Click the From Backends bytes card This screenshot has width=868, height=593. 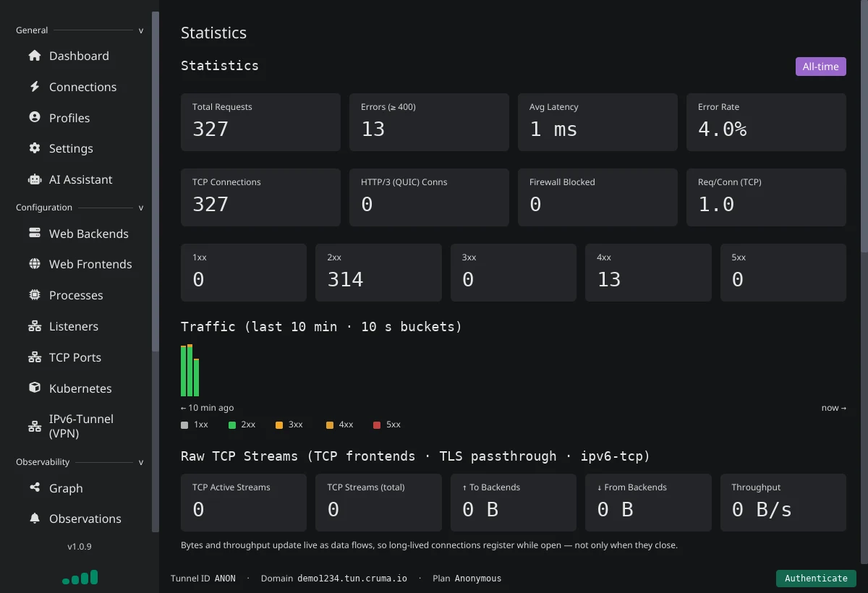pyautogui.click(x=648, y=503)
